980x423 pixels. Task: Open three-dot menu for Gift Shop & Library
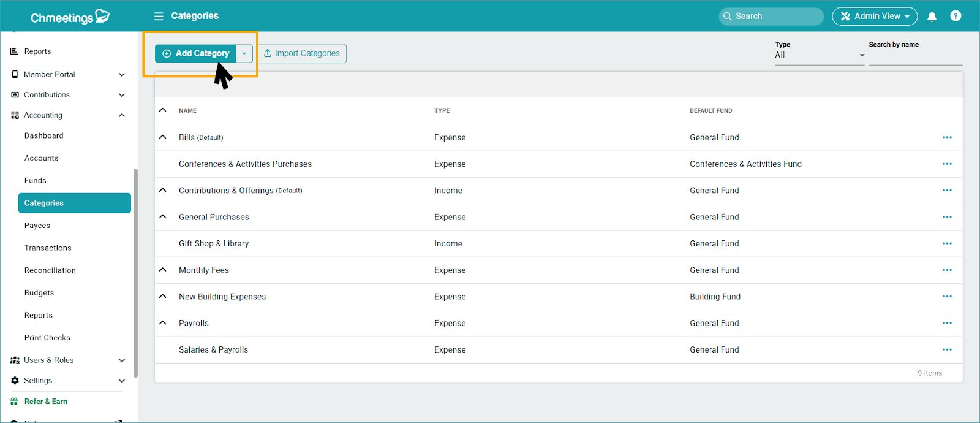tap(947, 243)
